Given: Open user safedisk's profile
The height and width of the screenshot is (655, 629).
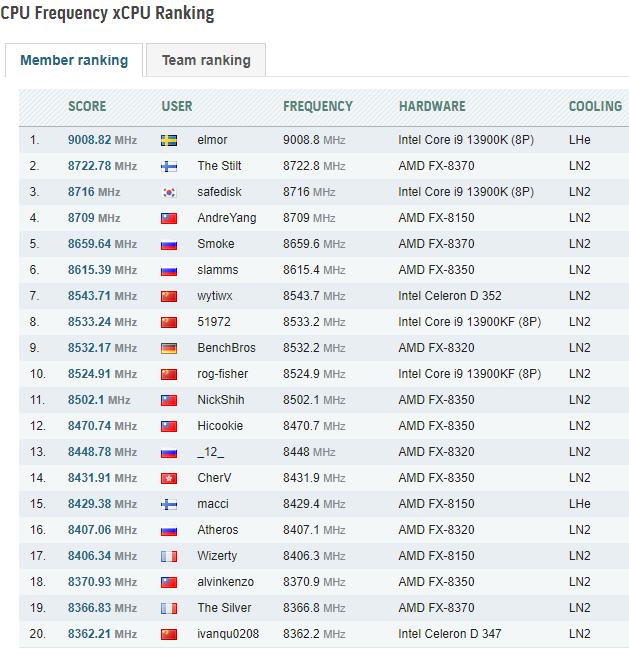Looking at the screenshot, I should tap(219, 192).
